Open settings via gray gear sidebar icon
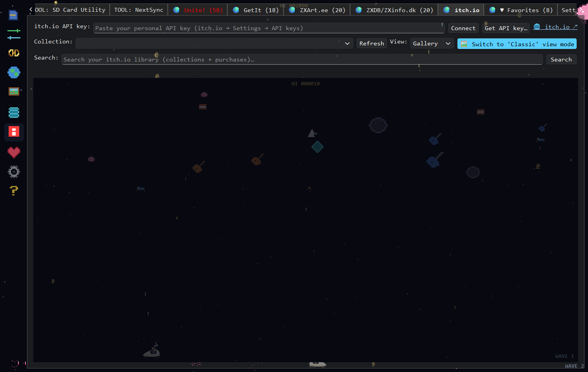The width and height of the screenshot is (588, 372). pos(14,172)
